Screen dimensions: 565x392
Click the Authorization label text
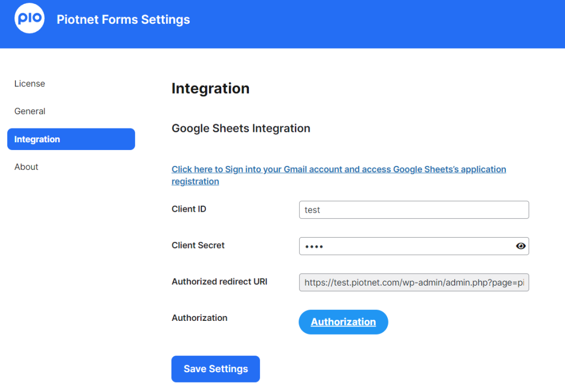(x=199, y=318)
